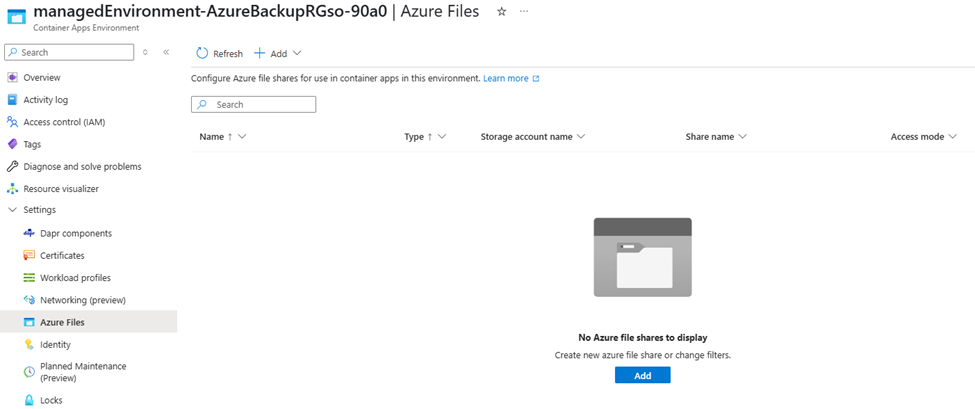The height and width of the screenshot is (409, 975).
Task: Open the Add dropdown chevron in toolbar
Action: (x=297, y=53)
